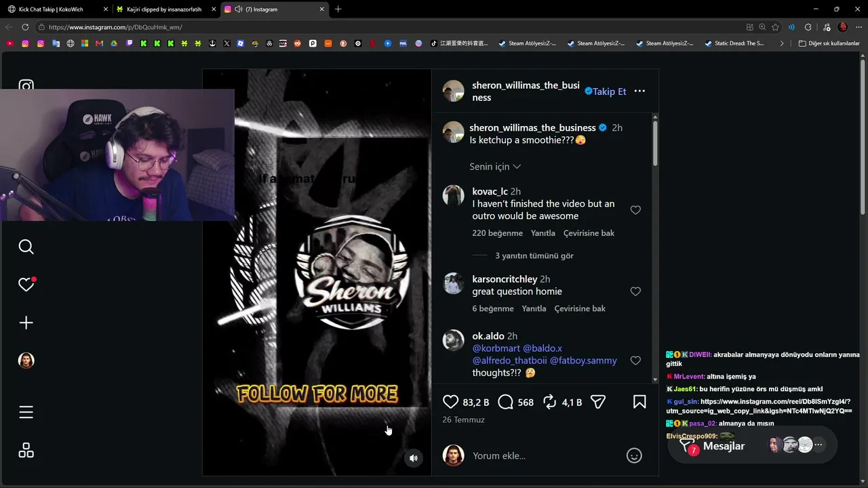
Task: Open the X (Twitter) bookmark icon
Action: 226,43
